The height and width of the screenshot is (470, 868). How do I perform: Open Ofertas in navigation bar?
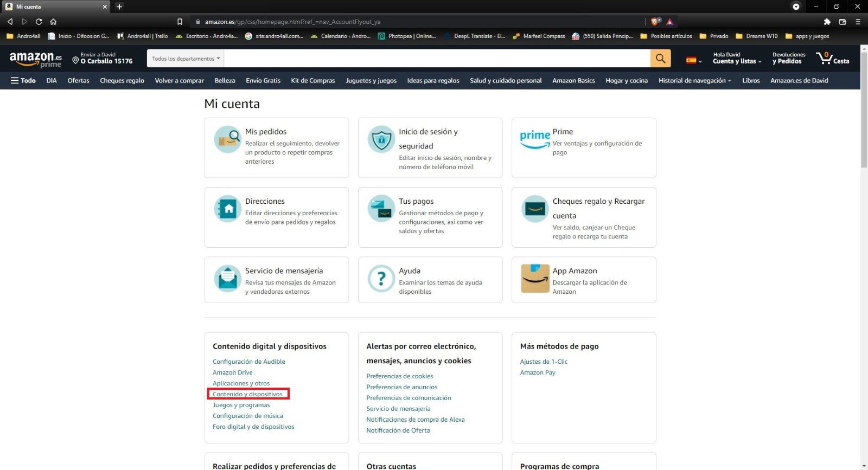78,81
